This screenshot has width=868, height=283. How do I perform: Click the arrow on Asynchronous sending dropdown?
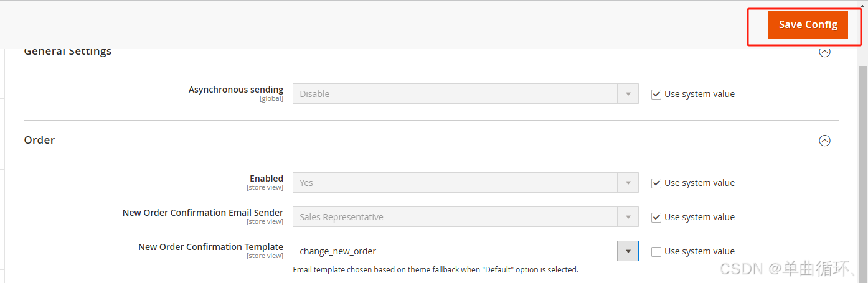coord(628,94)
